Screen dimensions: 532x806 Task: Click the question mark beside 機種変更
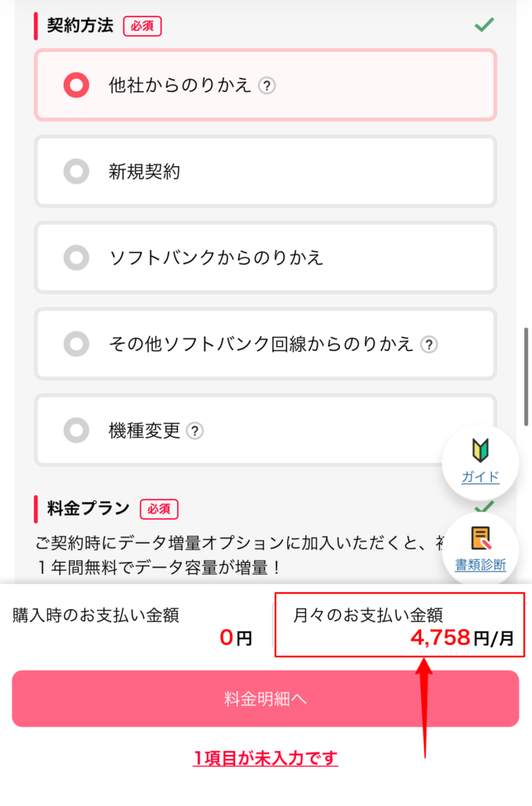tap(194, 431)
